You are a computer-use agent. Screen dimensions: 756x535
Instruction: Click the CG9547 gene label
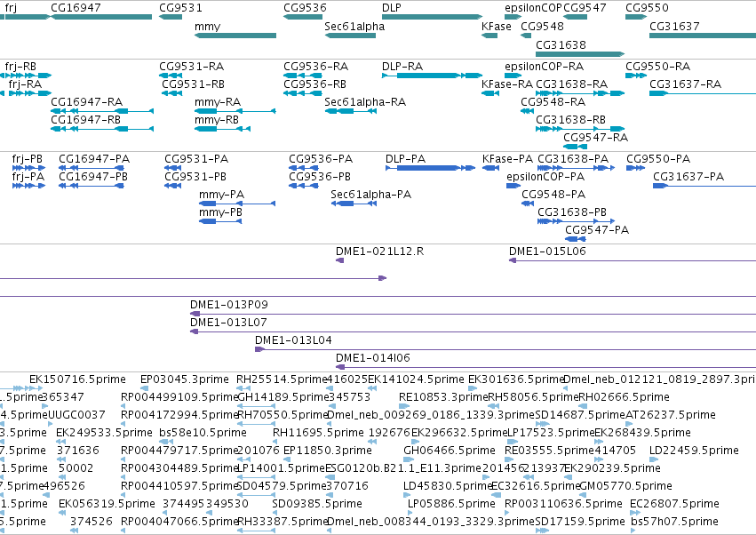[x=585, y=8]
